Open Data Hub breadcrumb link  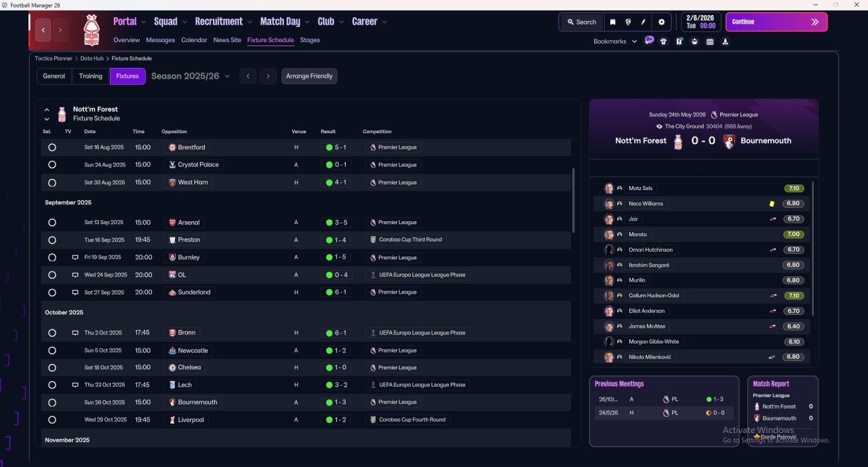(92, 58)
